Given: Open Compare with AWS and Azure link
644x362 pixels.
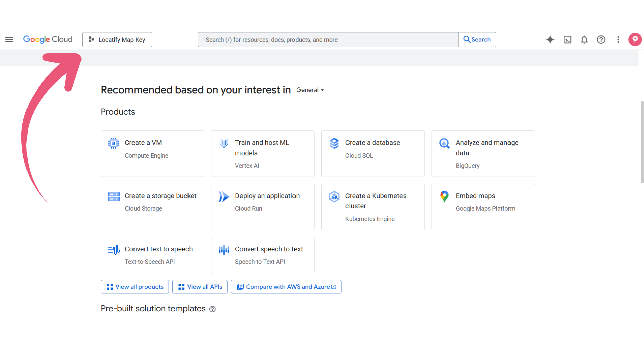Looking at the screenshot, I should point(286,287).
